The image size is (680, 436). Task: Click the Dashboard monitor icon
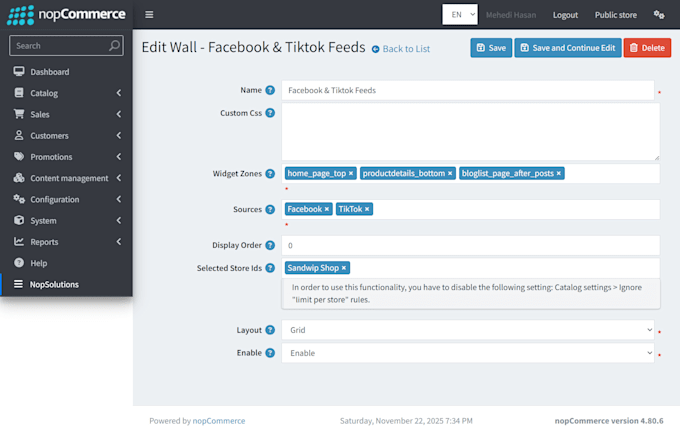19,72
